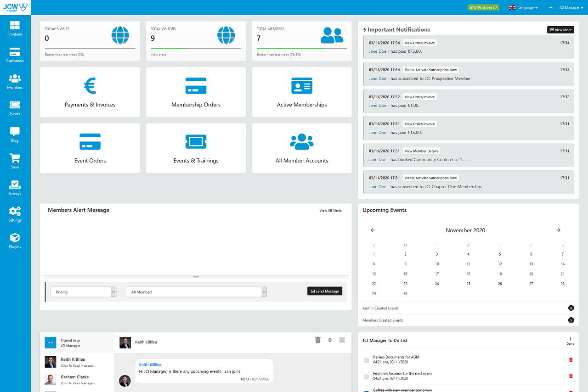Open the Members section in the sidebar
Viewport: 588px width, 392px height.
[x=15, y=81]
